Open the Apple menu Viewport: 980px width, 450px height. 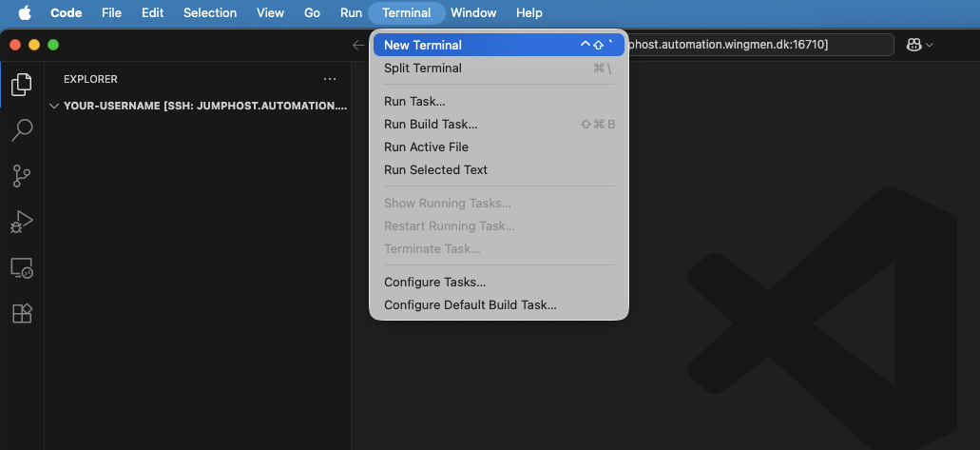[x=25, y=12]
